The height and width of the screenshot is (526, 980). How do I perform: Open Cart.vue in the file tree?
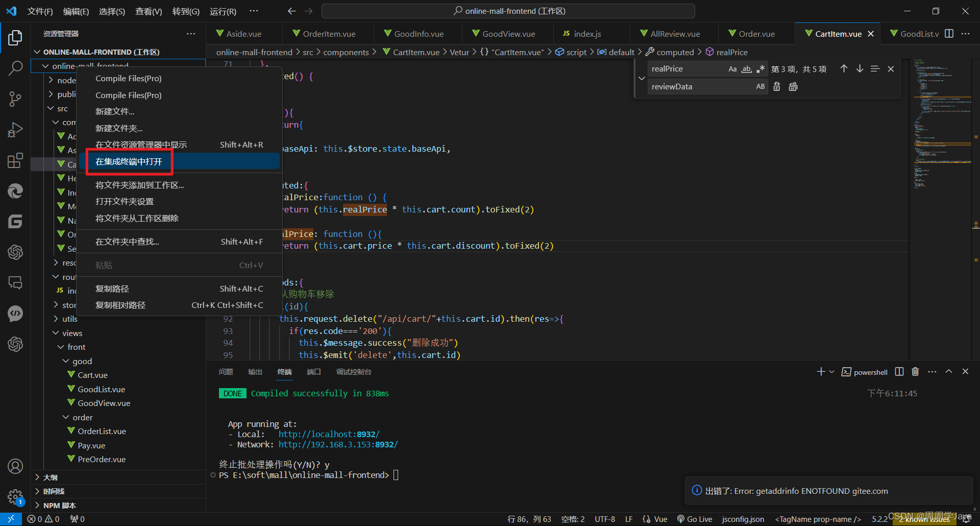(92, 375)
